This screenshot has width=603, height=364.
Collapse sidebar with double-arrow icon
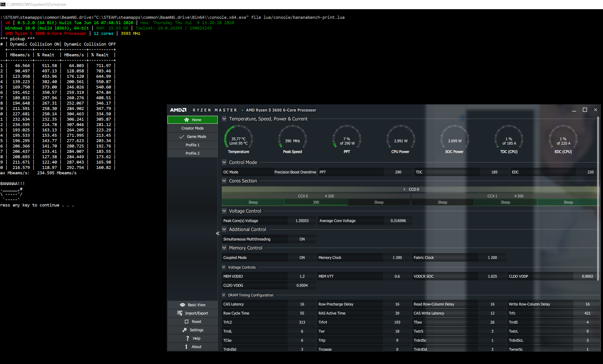(x=218, y=233)
